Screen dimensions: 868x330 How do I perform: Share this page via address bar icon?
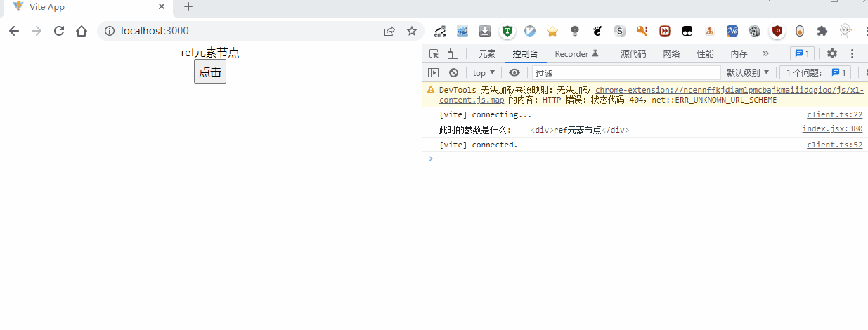click(389, 31)
